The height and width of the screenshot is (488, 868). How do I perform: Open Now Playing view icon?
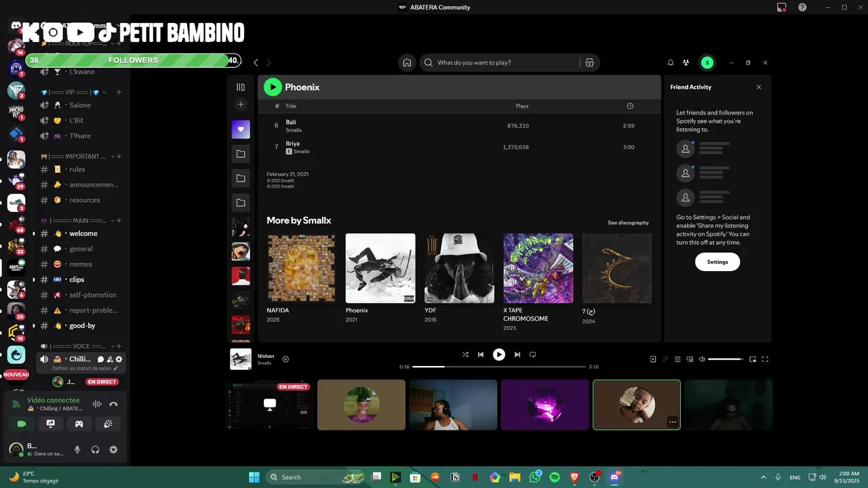coord(653,359)
